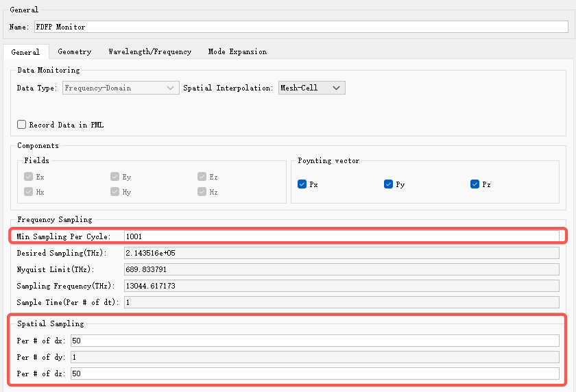576x392 pixels.
Task: Uncheck the Py Poynting vector checkbox
Action: click(388, 184)
